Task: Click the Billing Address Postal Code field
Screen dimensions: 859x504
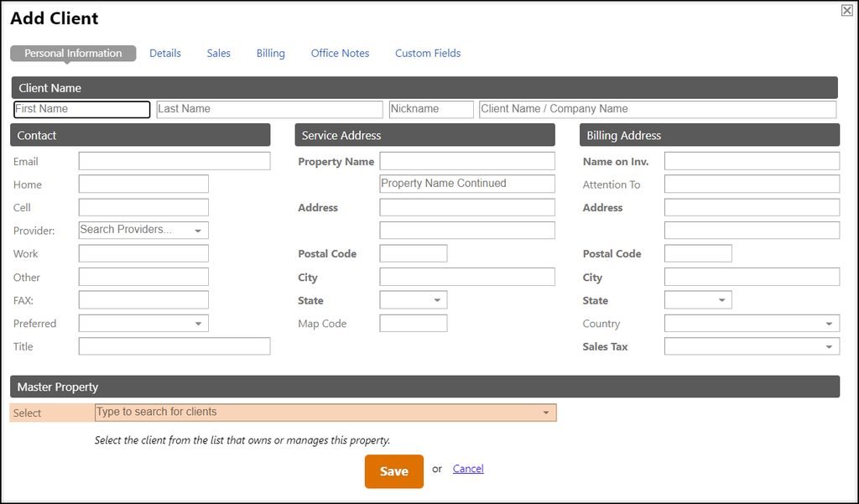Action: click(698, 253)
